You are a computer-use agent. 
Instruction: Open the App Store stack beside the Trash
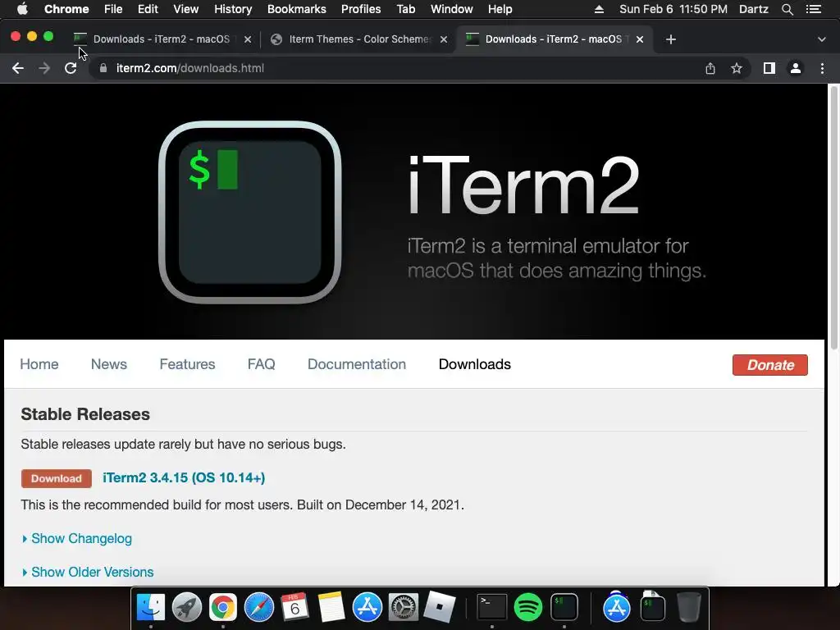coord(617,607)
